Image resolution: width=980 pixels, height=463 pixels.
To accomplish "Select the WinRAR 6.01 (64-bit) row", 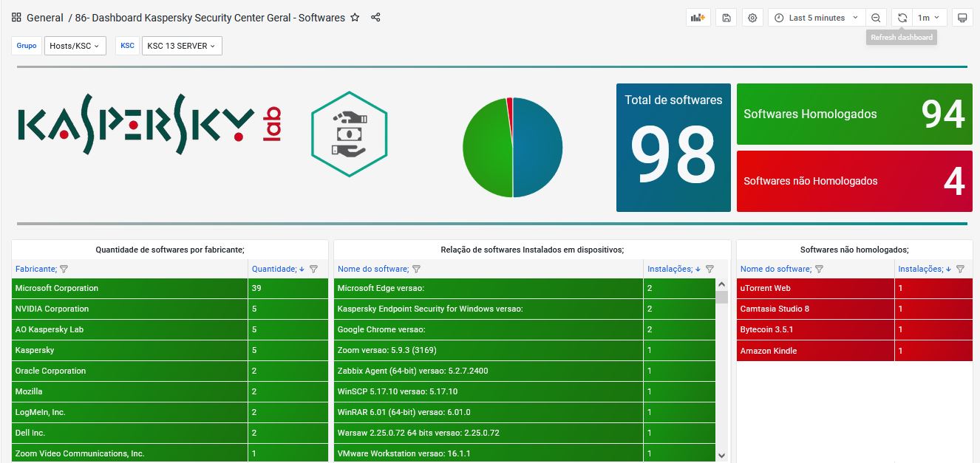I will (x=525, y=412).
